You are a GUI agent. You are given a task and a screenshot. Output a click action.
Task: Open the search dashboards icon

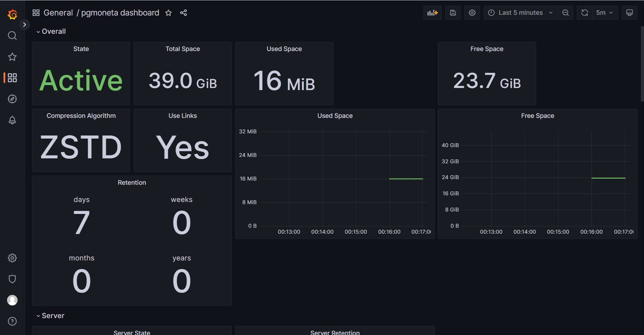(x=12, y=36)
